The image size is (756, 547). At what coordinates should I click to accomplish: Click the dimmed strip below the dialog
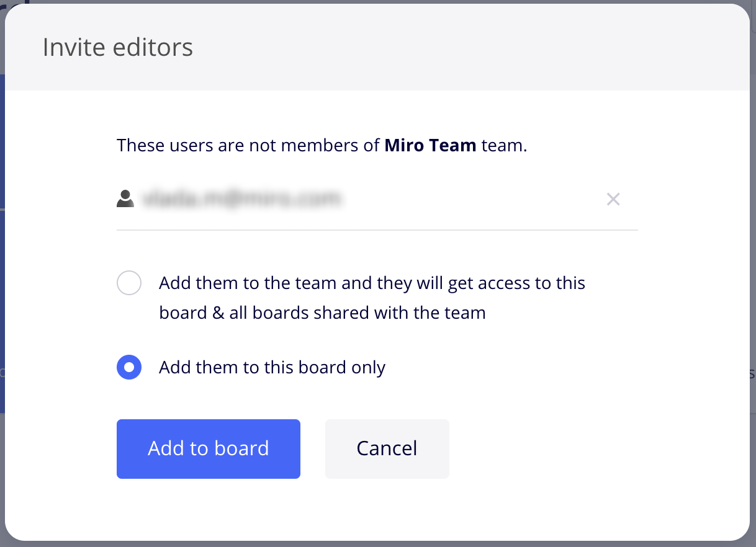(x=377, y=544)
